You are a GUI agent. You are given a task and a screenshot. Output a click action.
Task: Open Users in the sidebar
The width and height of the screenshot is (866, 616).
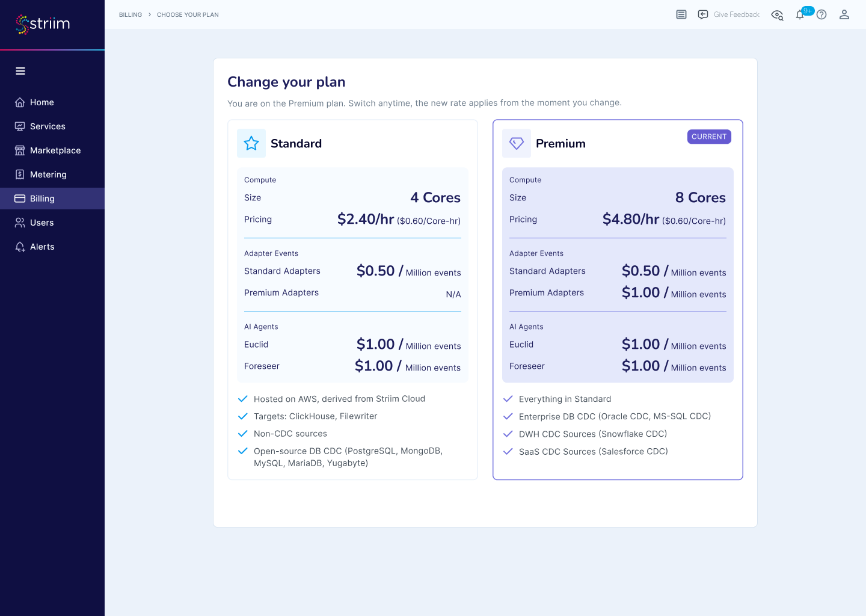pos(52,223)
